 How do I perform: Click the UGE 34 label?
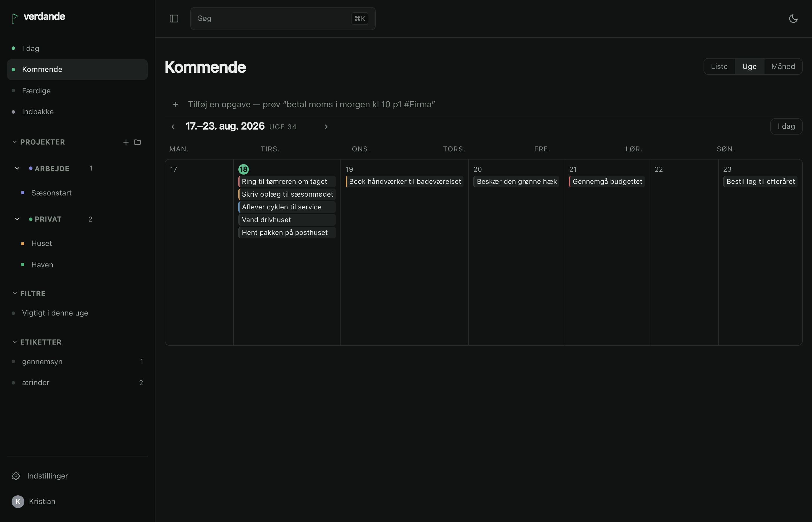point(283,127)
